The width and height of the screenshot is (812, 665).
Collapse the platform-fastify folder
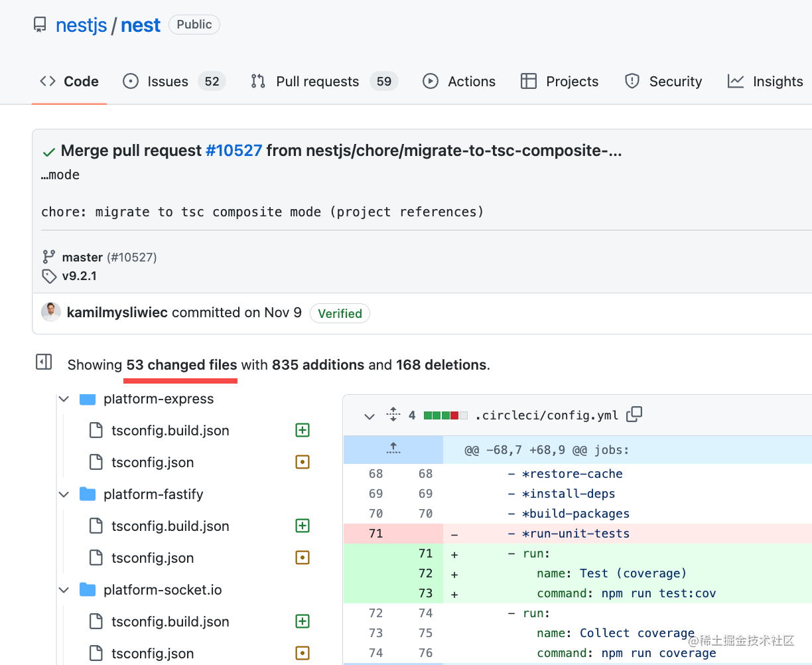(64, 494)
